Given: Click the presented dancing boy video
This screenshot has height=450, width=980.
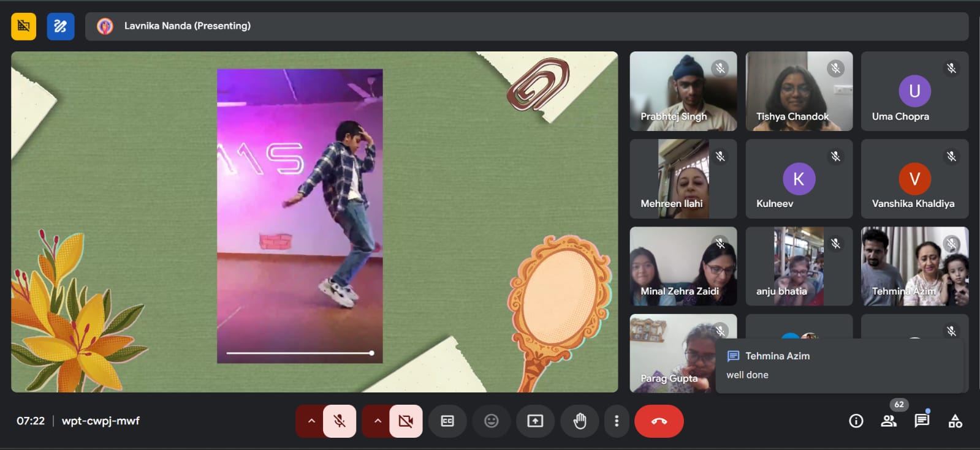Looking at the screenshot, I should click(300, 216).
